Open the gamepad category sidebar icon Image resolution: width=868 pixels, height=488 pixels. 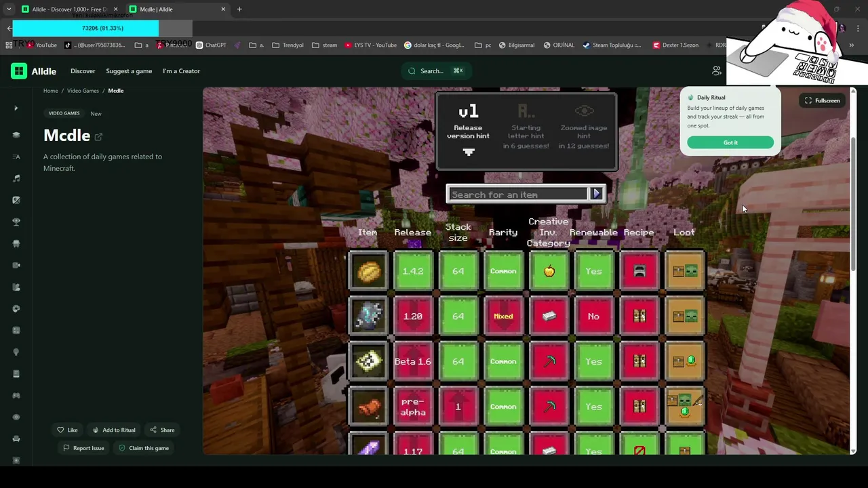point(16,395)
